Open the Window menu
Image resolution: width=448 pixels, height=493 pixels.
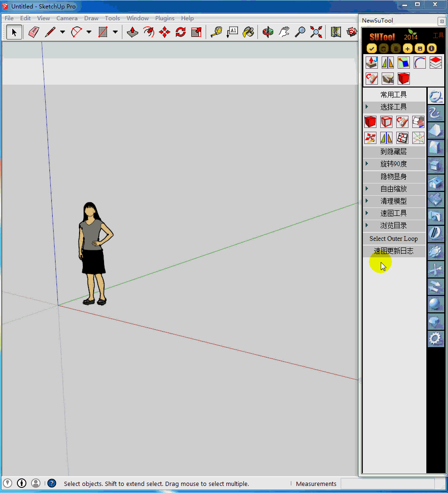137,18
